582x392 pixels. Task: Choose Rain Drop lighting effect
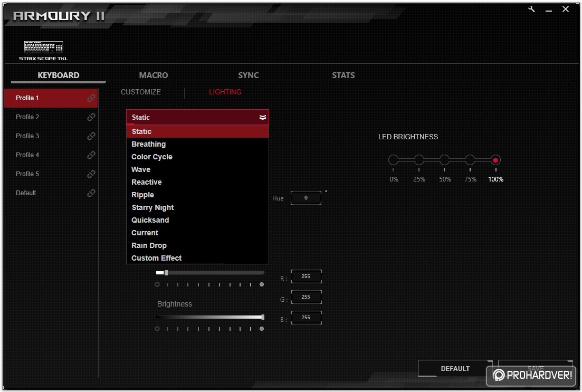(x=197, y=245)
